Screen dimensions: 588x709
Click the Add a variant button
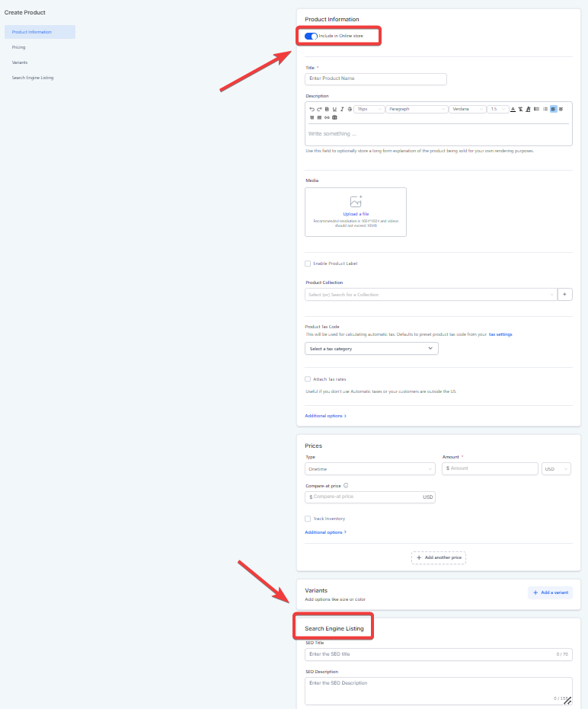tap(550, 592)
